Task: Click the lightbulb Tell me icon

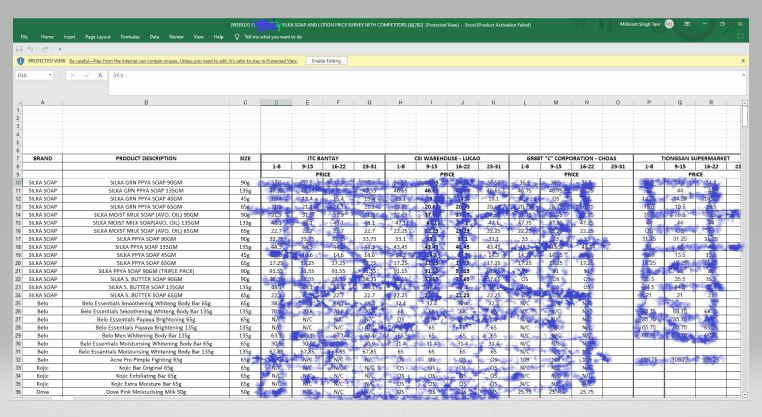Action: coord(237,37)
